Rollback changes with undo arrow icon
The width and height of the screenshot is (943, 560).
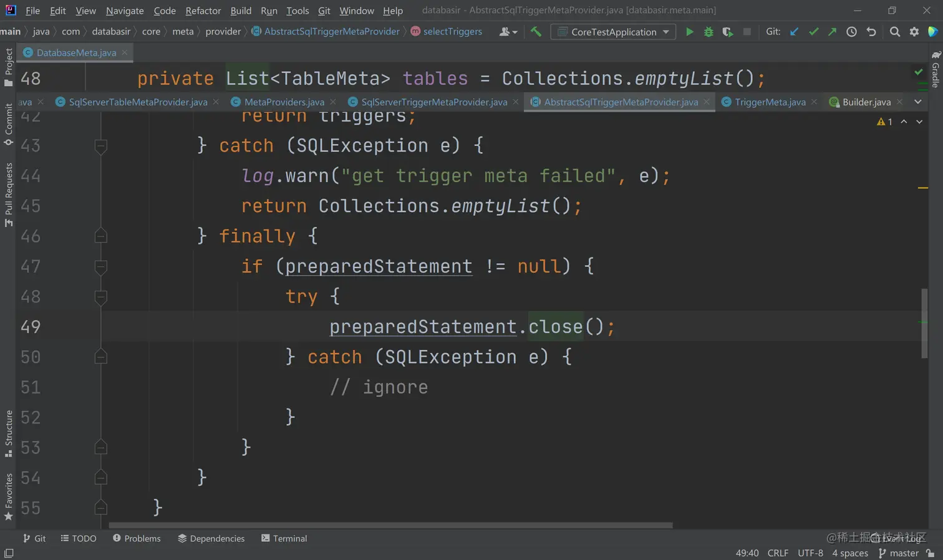tap(871, 32)
